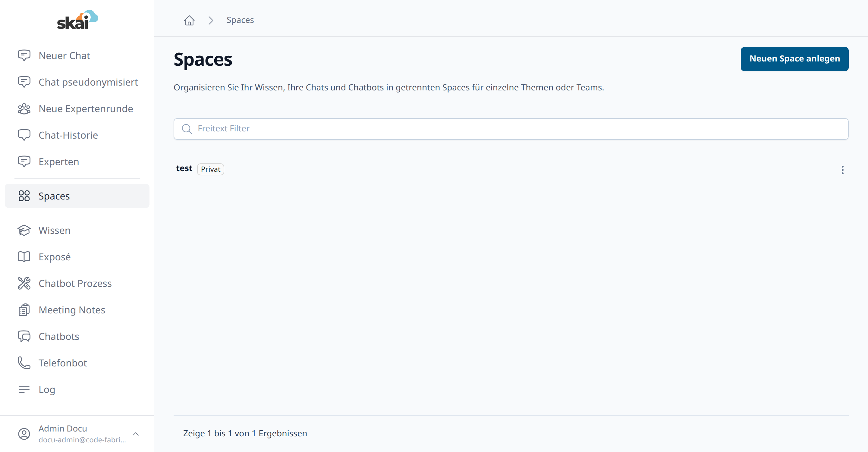Click the home breadcrumb icon
The image size is (868, 452).
click(x=189, y=20)
